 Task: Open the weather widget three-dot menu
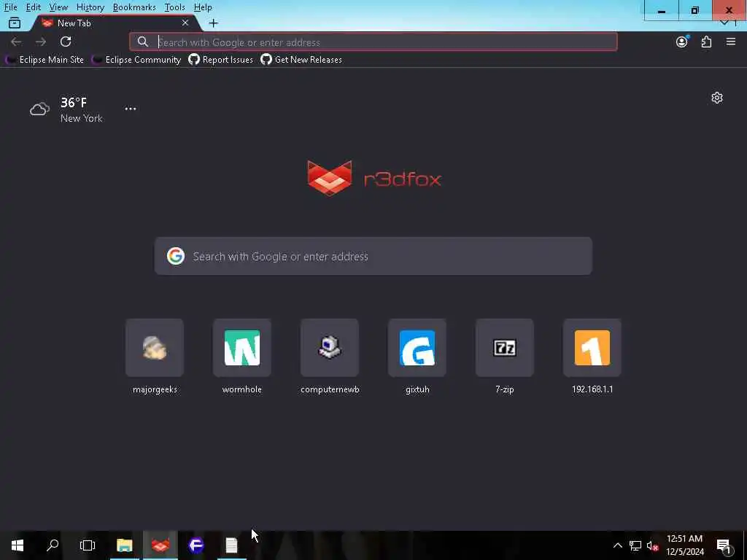(x=131, y=109)
